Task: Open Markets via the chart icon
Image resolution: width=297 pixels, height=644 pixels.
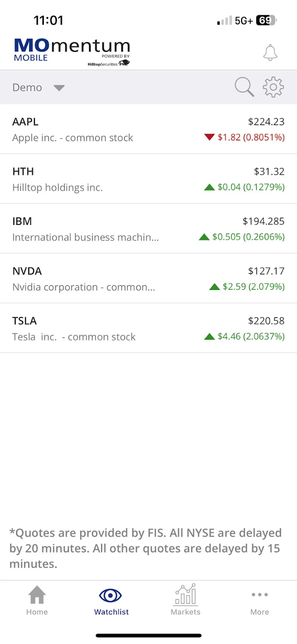Action: 185,595
